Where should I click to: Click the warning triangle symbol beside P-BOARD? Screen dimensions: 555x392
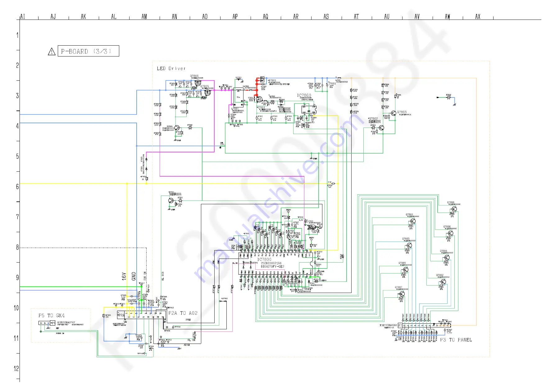point(52,52)
